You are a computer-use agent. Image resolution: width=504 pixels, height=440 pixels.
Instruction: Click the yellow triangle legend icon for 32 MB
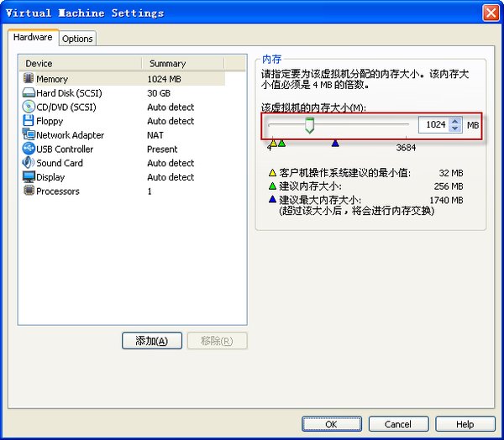pos(272,173)
